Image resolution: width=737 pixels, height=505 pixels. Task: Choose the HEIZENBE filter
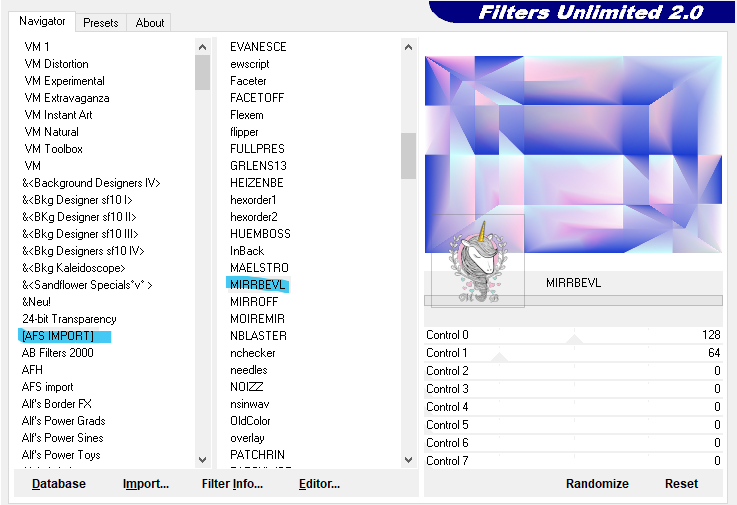click(x=257, y=183)
